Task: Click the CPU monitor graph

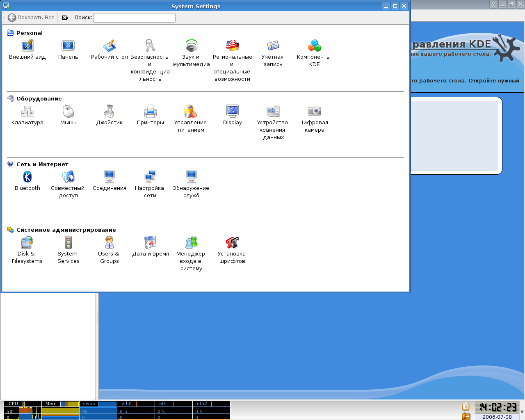Action: point(23,410)
